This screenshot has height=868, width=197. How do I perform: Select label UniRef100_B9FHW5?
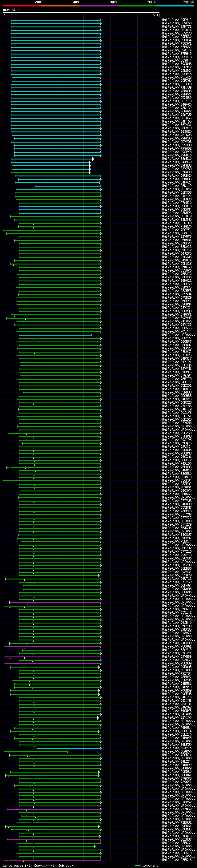click(177, 165)
